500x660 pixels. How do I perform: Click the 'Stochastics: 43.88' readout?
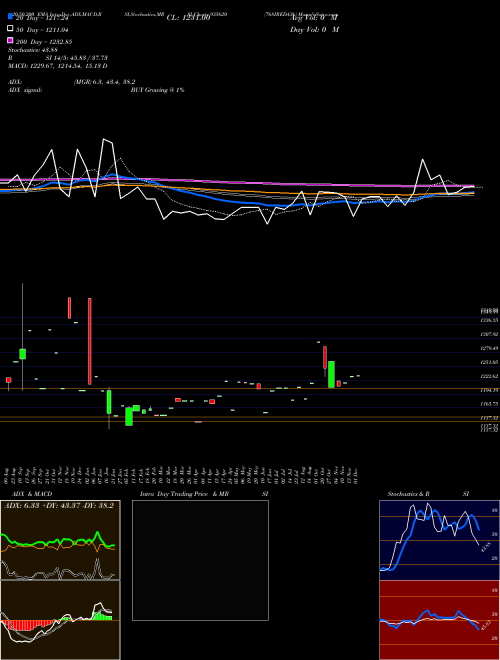pyautogui.click(x=33, y=50)
